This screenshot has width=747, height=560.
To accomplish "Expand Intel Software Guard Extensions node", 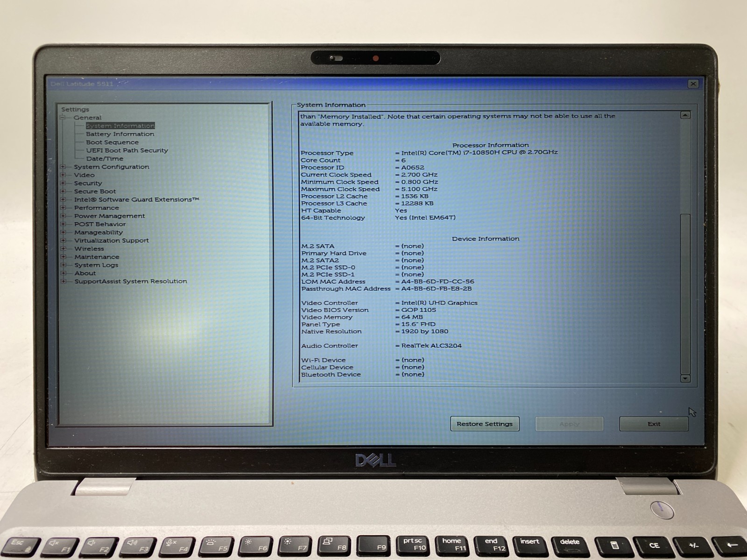I will pos(63,199).
